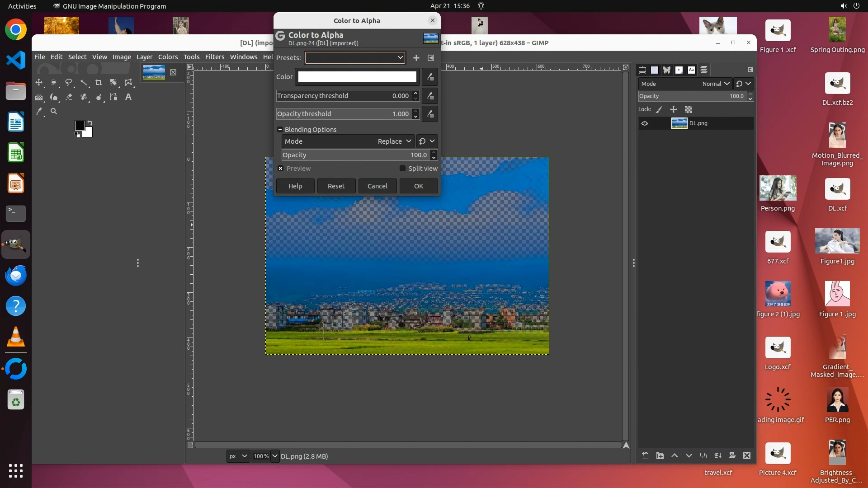Activate the Color Picker eyedropper tool
Image resolution: width=868 pixels, height=488 pixels.
pos(39,112)
